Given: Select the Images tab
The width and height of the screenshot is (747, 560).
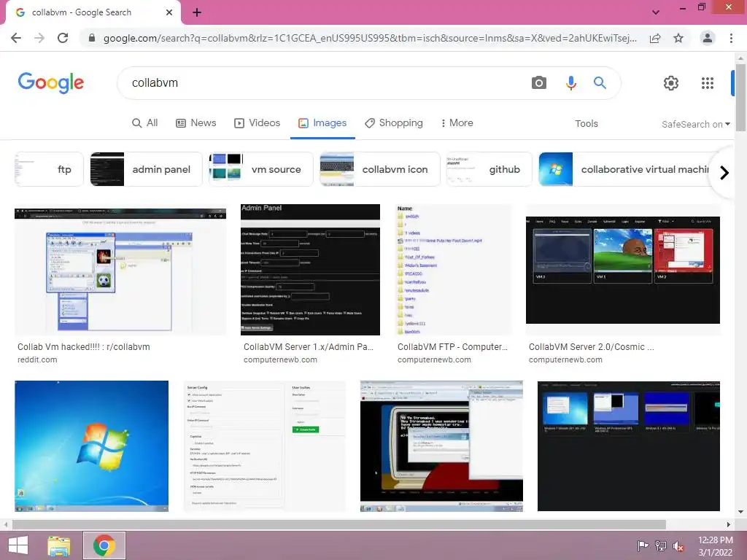Looking at the screenshot, I should tap(322, 122).
